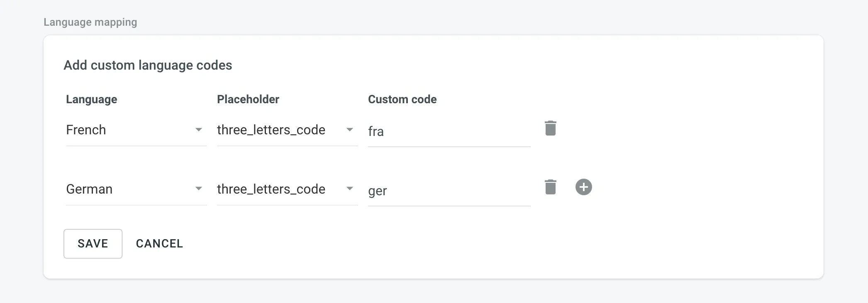Expand the three_letters_code selector in second row

point(350,189)
